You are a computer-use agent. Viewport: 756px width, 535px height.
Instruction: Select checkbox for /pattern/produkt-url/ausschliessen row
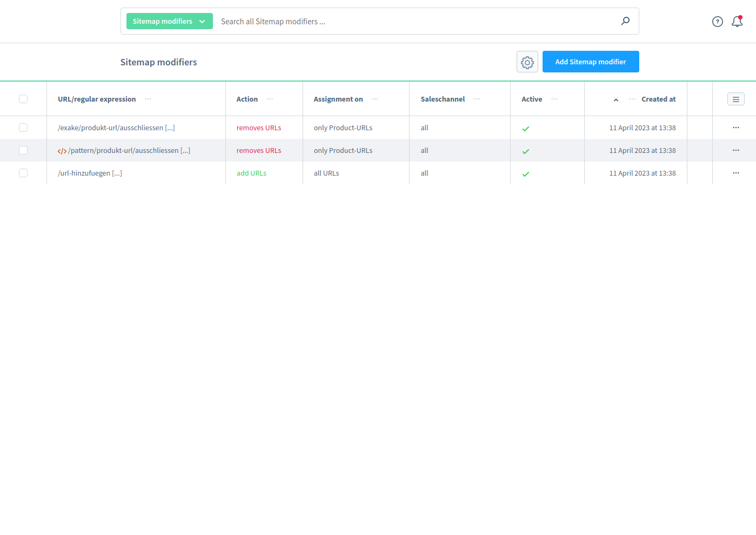[x=23, y=150]
